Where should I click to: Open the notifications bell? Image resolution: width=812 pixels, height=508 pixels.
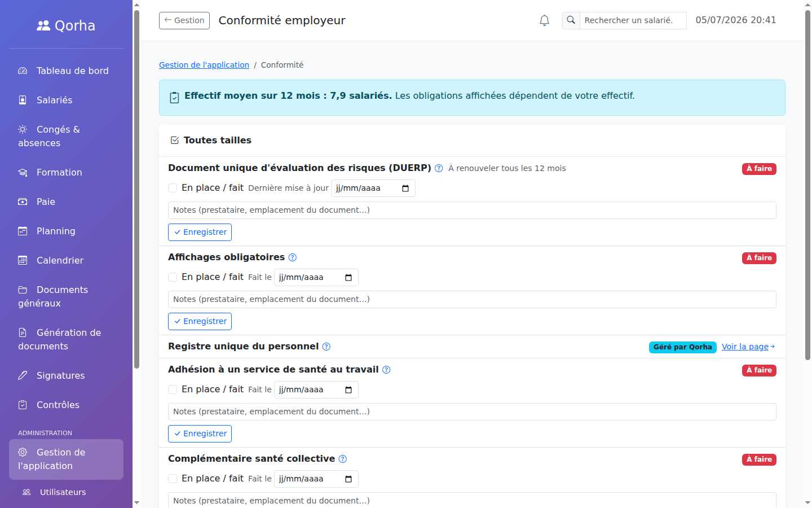[544, 20]
